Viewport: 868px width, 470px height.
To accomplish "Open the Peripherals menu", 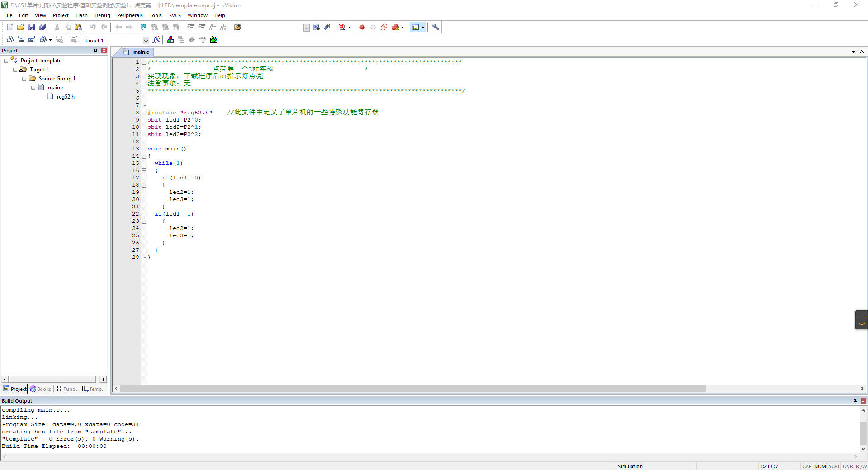I will 130,15.
